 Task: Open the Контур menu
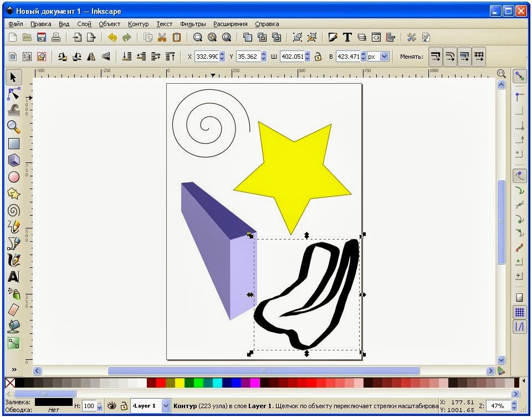pyautogui.click(x=138, y=24)
